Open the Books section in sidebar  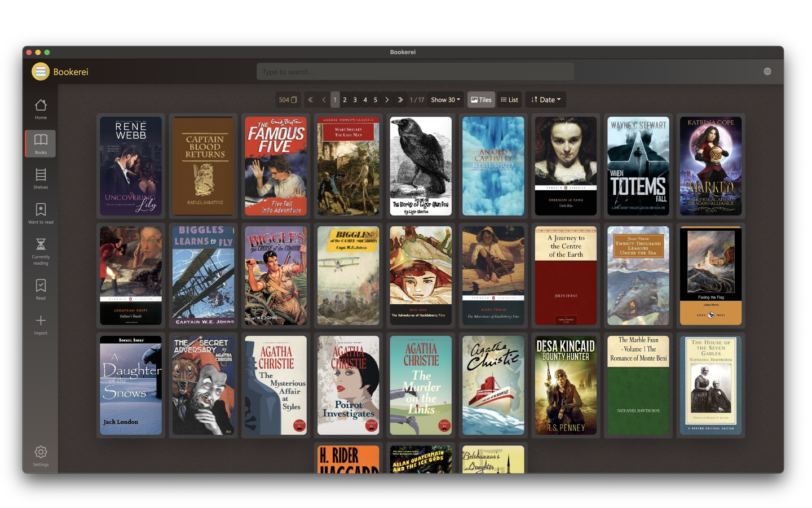coord(41,144)
